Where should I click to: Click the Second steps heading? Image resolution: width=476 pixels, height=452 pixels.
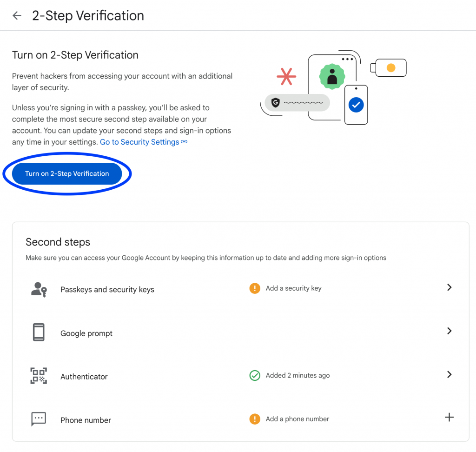coord(58,242)
